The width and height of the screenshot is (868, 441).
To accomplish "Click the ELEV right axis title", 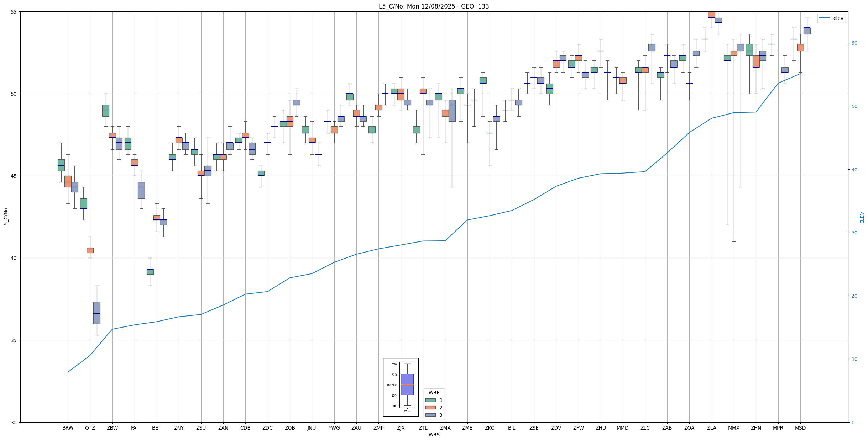I will [862, 217].
